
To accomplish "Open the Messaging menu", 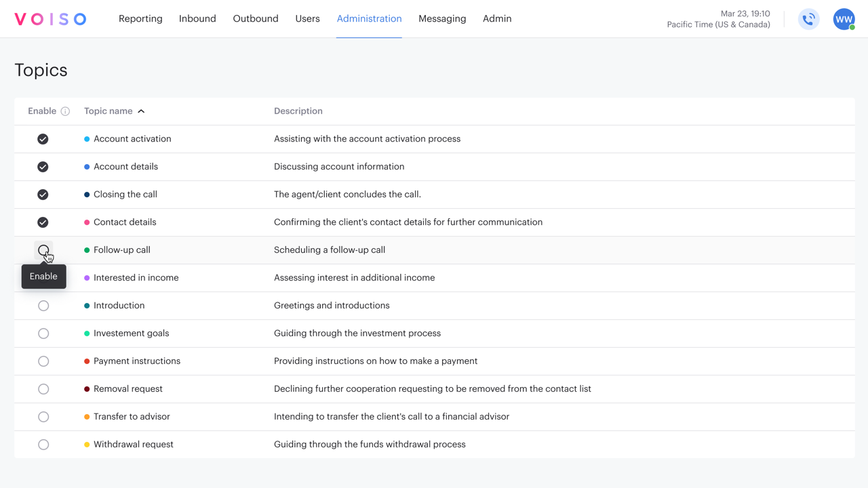I will click(x=442, y=19).
